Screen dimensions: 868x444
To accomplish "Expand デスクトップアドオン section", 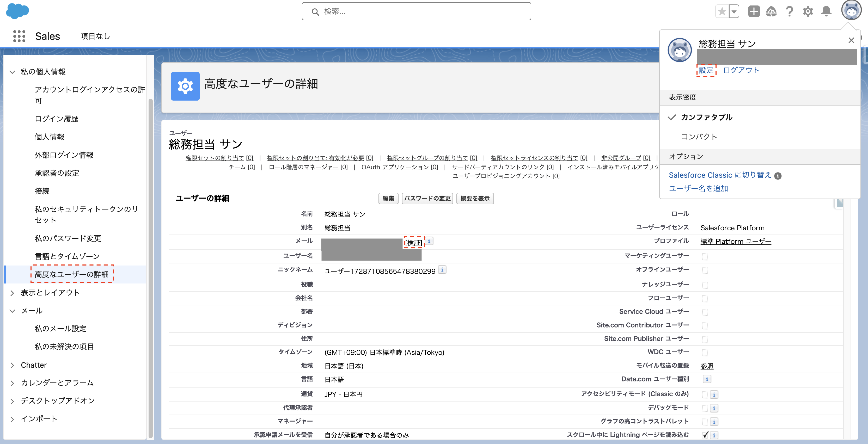I will [x=13, y=401].
